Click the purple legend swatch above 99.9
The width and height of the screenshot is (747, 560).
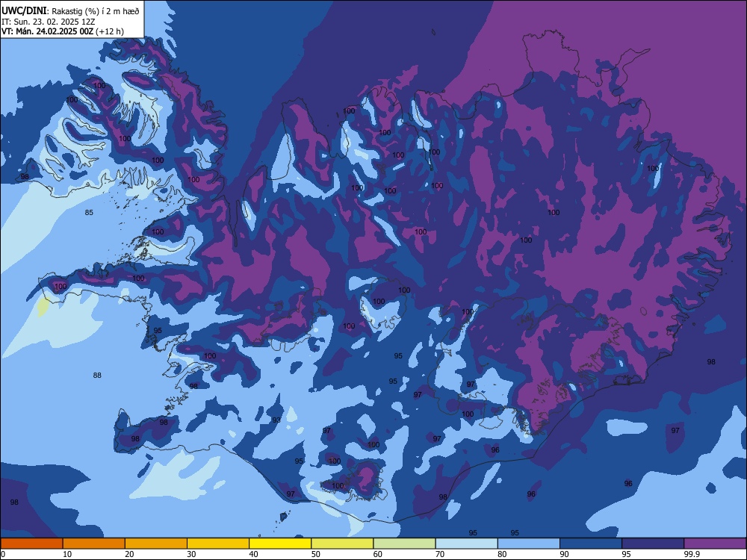715,544
